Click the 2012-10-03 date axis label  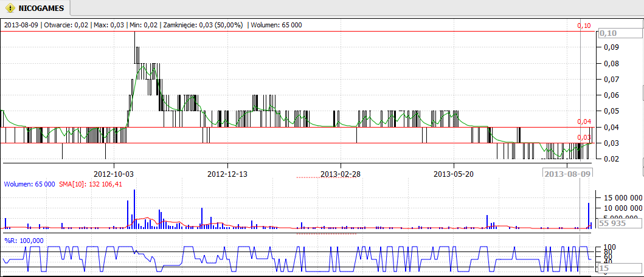(x=114, y=174)
